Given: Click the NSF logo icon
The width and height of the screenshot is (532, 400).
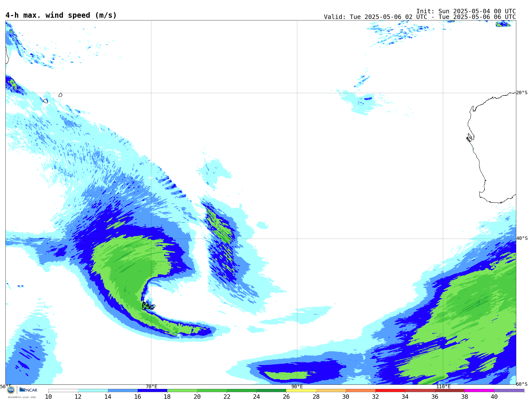Looking at the screenshot, I should coord(11,390).
